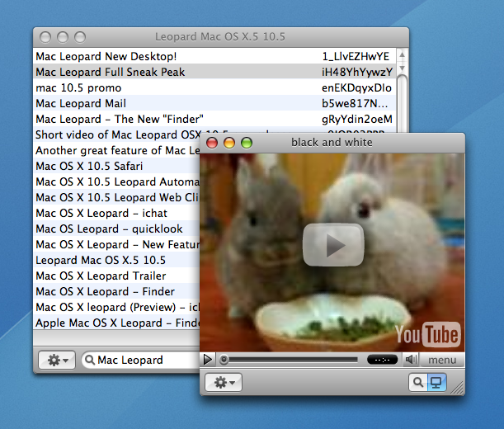This screenshot has height=429, width=504.
Task: Zoom the black and white window with green button
Action: coord(247,143)
